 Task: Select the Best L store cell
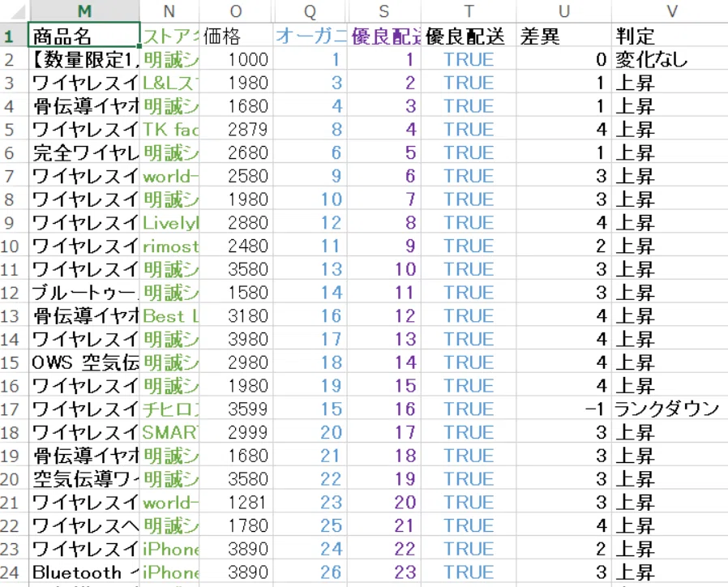(169, 315)
